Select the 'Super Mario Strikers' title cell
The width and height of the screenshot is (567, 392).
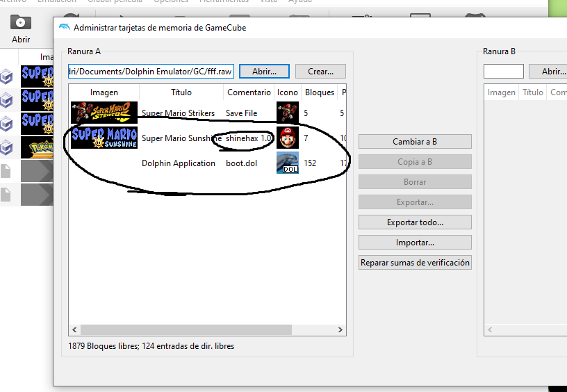coord(178,113)
